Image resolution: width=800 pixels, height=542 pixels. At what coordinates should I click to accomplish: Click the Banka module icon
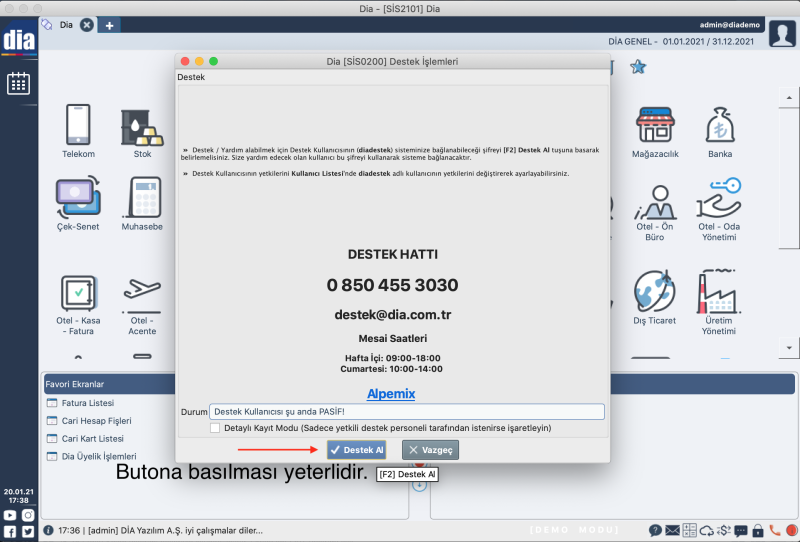(720, 127)
